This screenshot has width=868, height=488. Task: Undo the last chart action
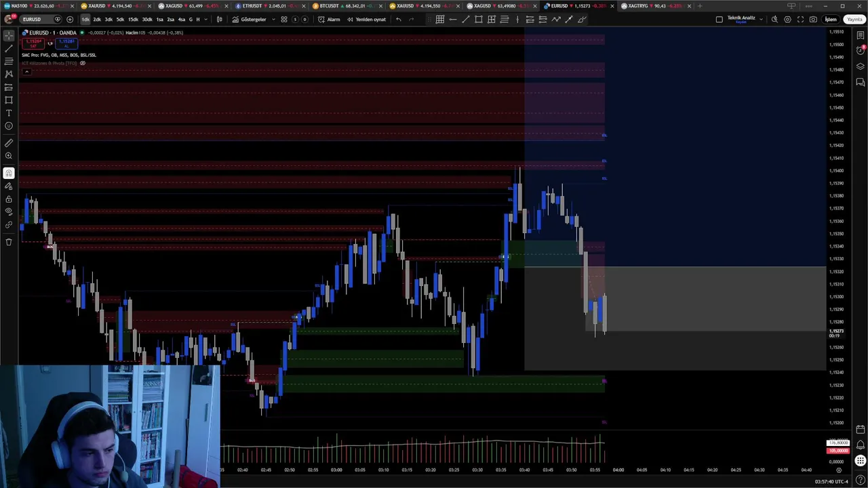point(399,19)
